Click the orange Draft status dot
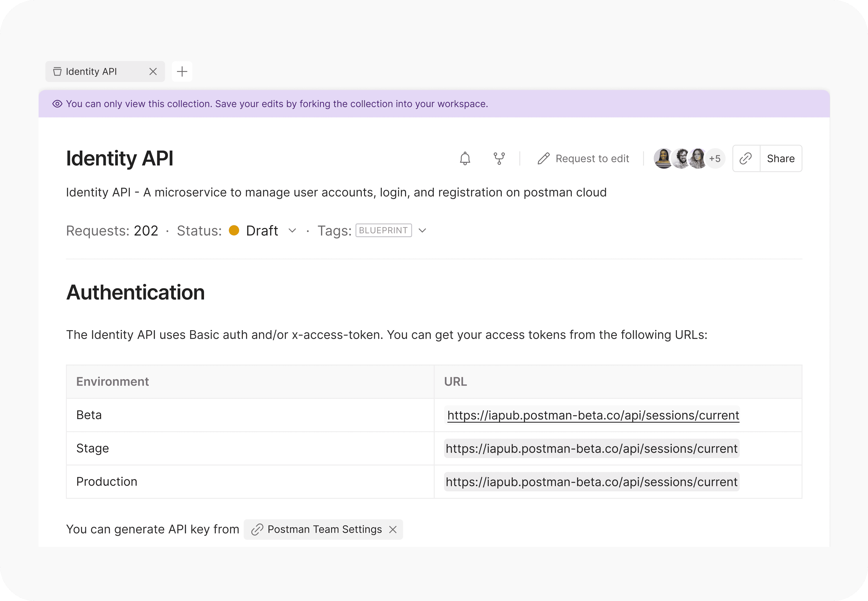 click(234, 231)
